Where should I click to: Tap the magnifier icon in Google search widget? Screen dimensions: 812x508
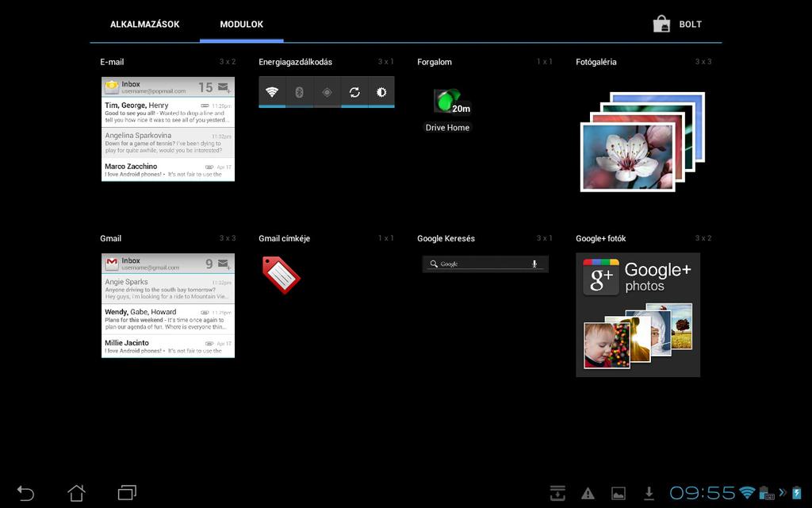pyautogui.click(x=434, y=264)
